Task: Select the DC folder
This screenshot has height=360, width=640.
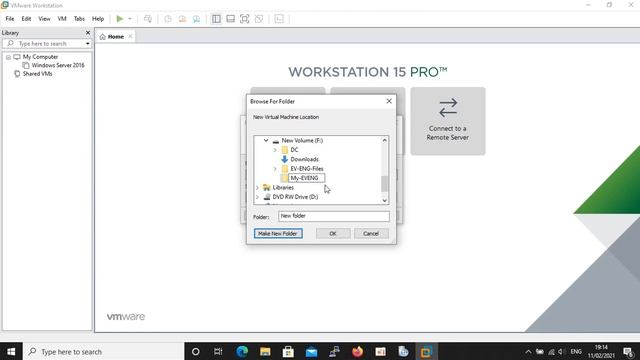Action: [x=294, y=150]
